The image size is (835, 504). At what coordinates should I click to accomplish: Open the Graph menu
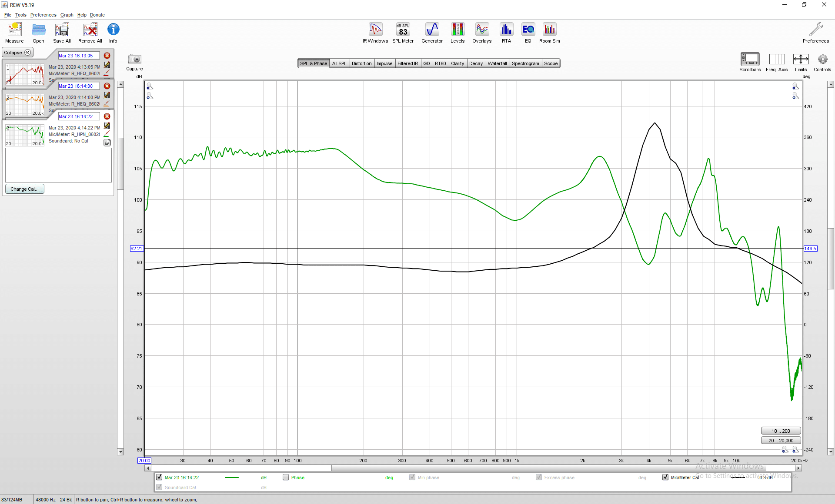point(67,15)
